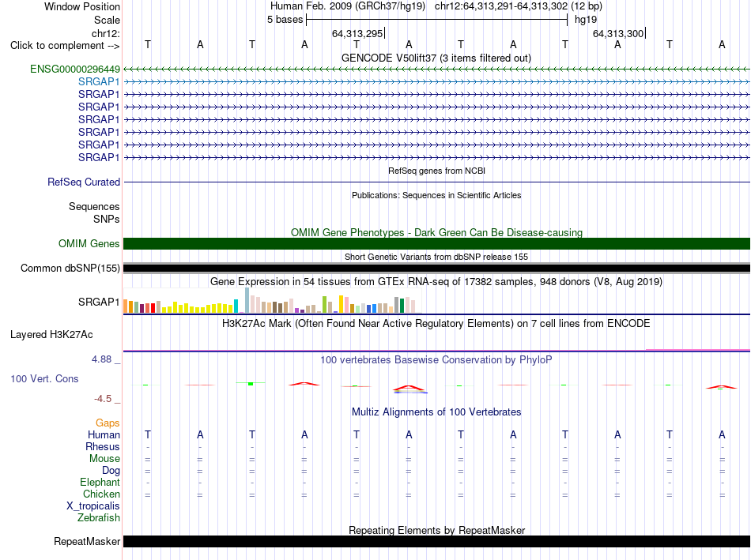The image size is (751, 560).
Task: Click the 64,313,295 ruler position label
Action: pos(357,33)
